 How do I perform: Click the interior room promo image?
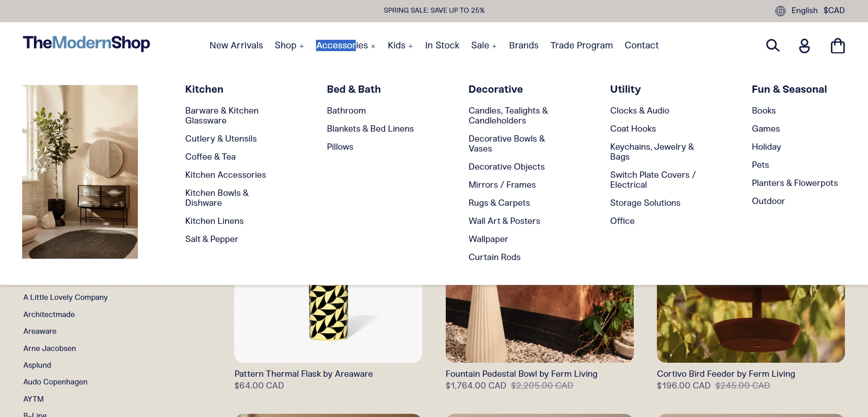80,172
